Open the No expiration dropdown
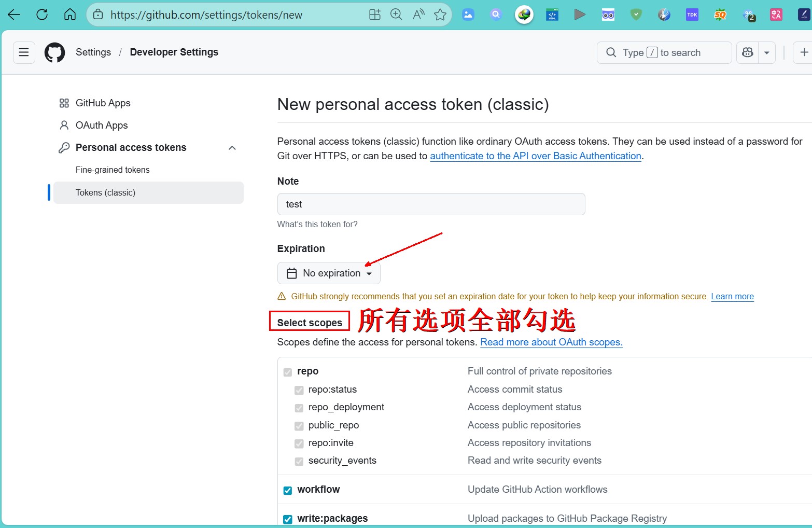The width and height of the screenshot is (812, 528). (x=329, y=273)
